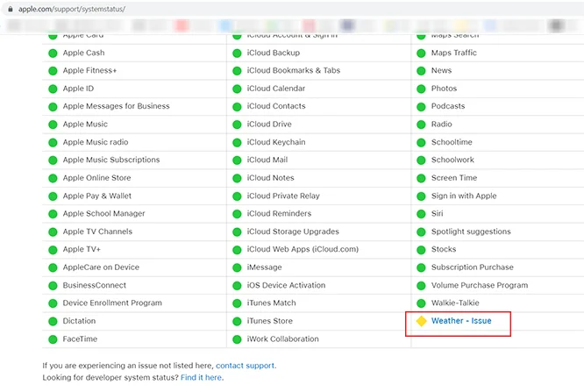Select the Apple School Manager entry
Viewport: 584px width, 392px height.
(x=104, y=213)
